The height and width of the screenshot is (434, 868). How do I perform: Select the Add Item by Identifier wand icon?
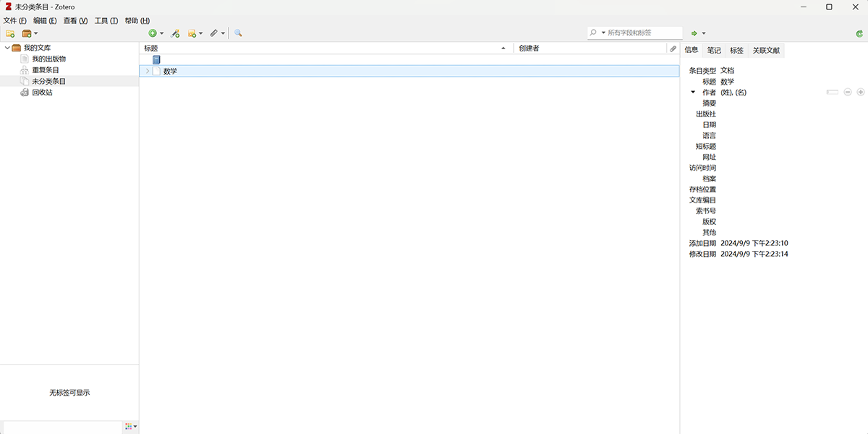coord(174,33)
